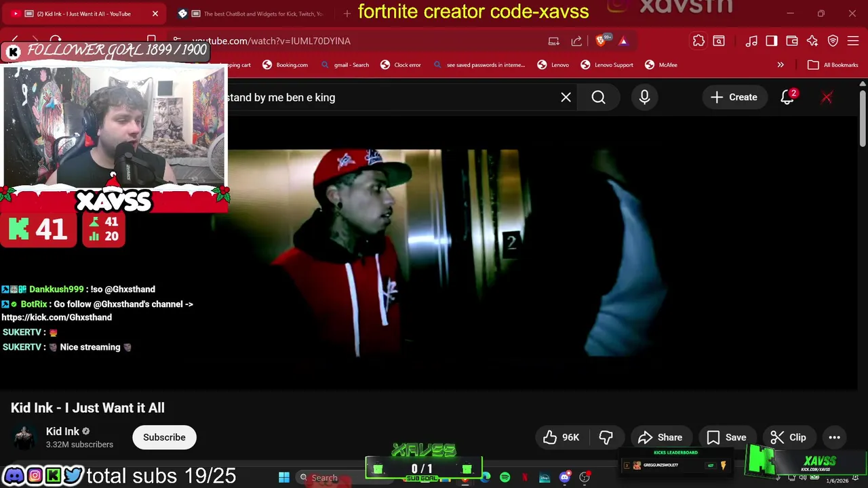Open the Clock error bookmark
Image resolution: width=868 pixels, height=488 pixels.
pos(401,65)
